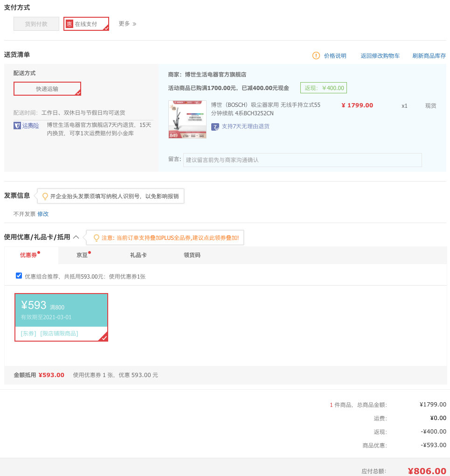Click the 运费险 shield icon

click(x=17, y=126)
